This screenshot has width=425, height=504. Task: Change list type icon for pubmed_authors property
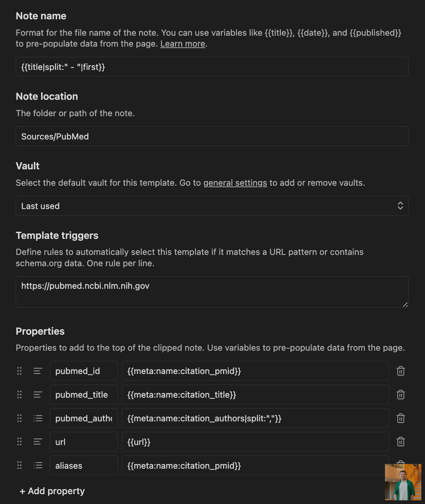(x=38, y=418)
